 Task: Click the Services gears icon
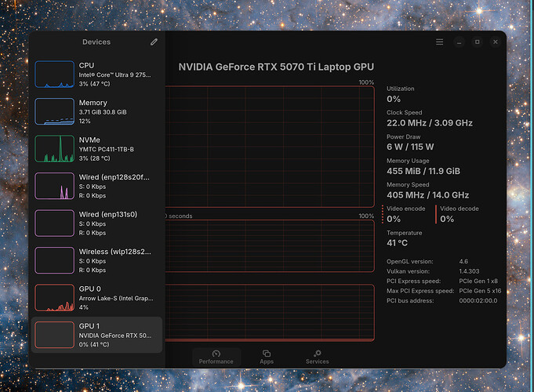[317, 353]
